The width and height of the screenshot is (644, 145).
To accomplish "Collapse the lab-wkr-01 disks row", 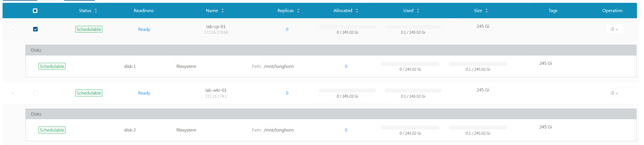I will [13, 93].
